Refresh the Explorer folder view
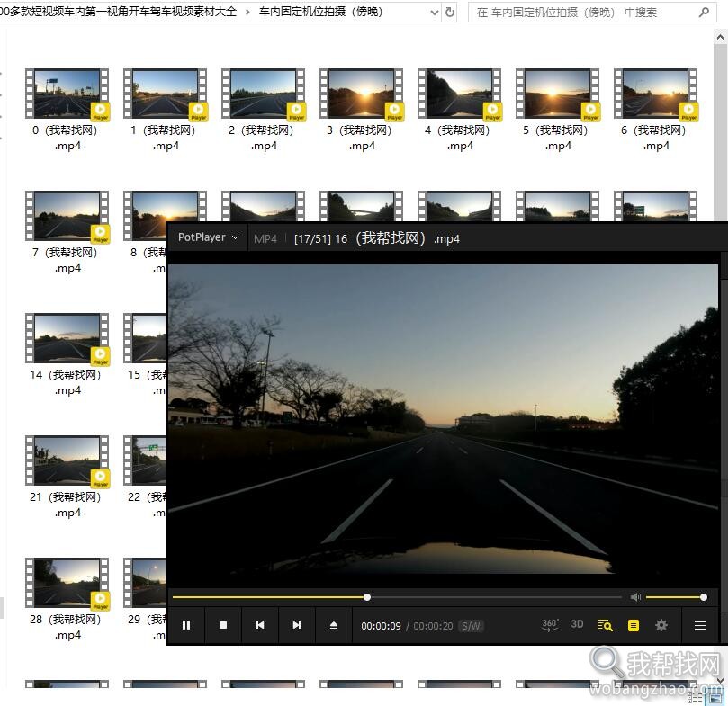The height and width of the screenshot is (706, 728). (449, 12)
